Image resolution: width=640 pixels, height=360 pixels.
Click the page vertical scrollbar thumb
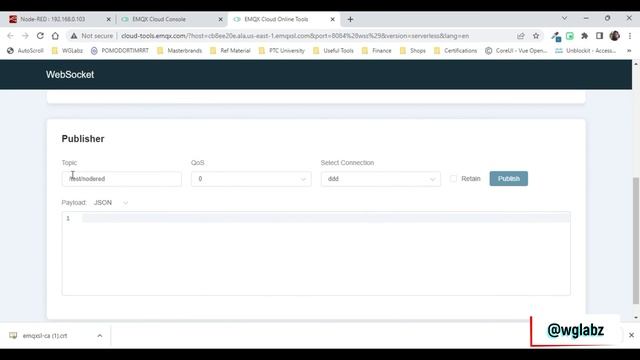(x=636, y=241)
